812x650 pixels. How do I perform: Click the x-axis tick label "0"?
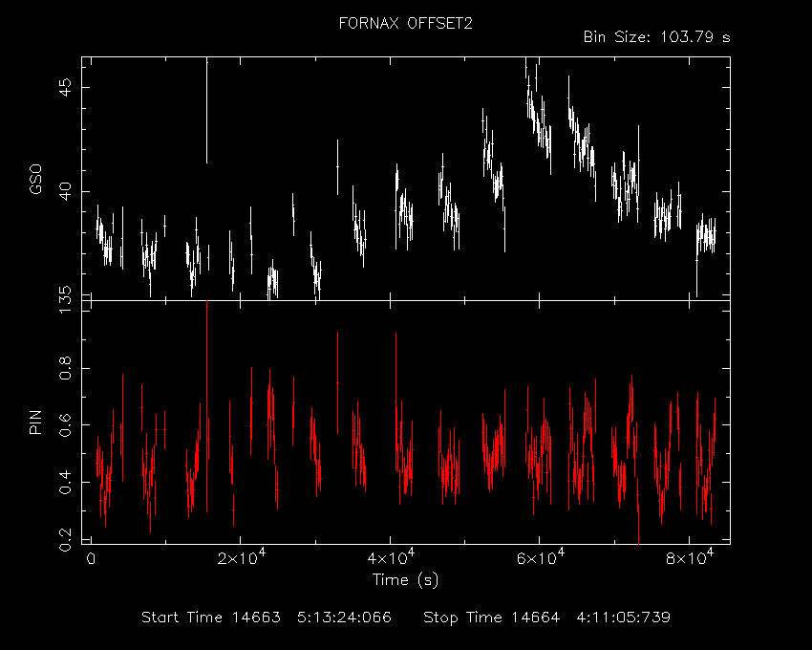[91, 559]
